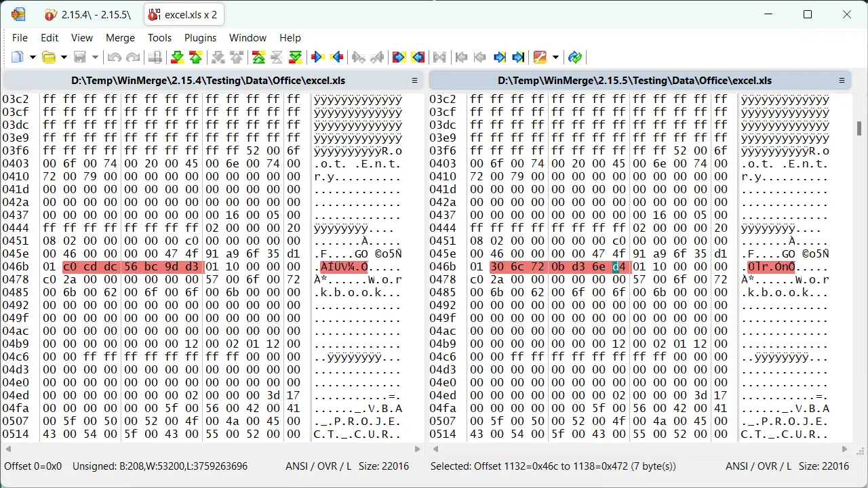Click the Redo toolbar icon
Viewport: 868px width, 488px height.
[x=134, y=58]
